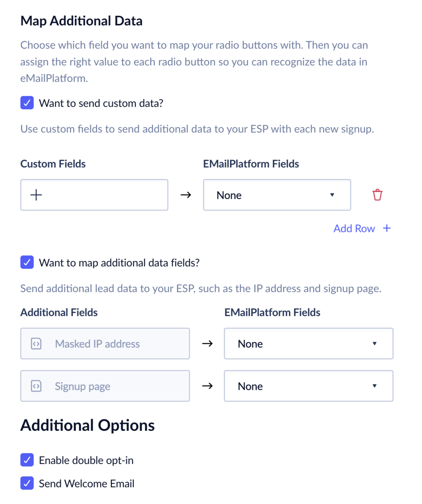Image resolution: width=422 pixels, height=504 pixels.
Task: Uncheck Want to send custom data
Action: [x=27, y=103]
